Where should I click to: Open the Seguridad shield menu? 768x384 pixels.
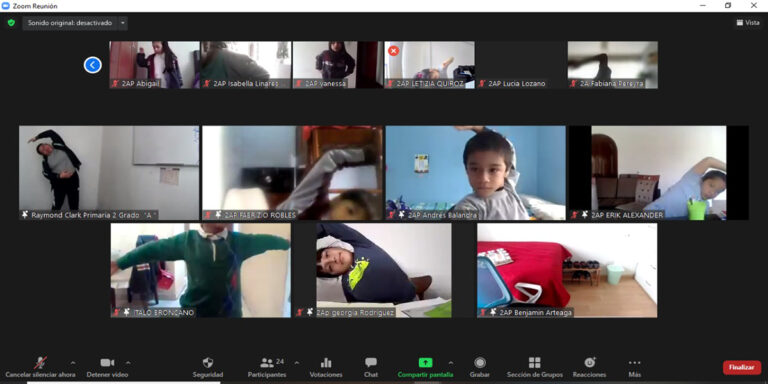click(208, 367)
